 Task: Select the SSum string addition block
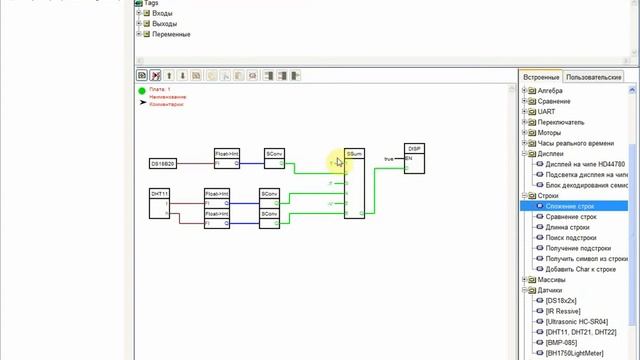(x=354, y=183)
